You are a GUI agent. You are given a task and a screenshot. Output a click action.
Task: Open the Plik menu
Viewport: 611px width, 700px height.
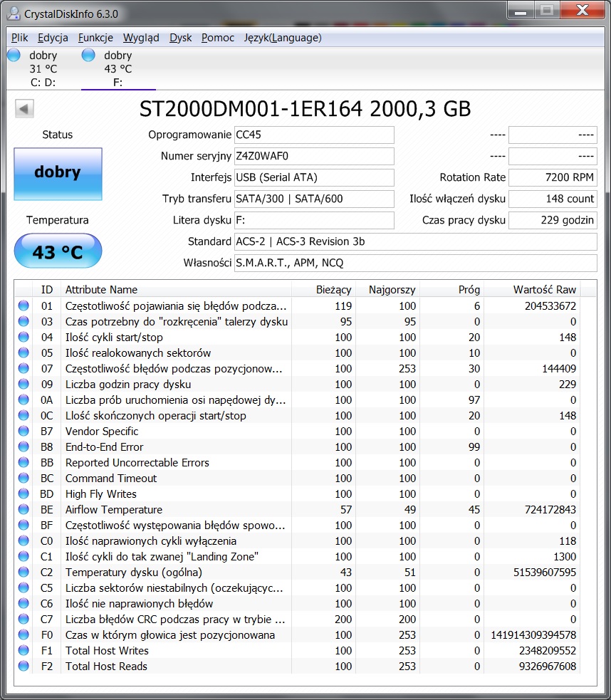(20, 38)
